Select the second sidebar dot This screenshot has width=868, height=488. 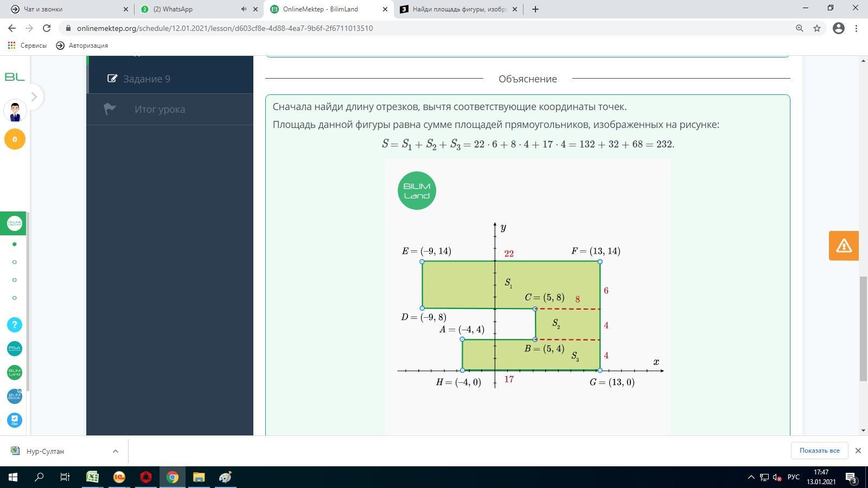(15, 262)
